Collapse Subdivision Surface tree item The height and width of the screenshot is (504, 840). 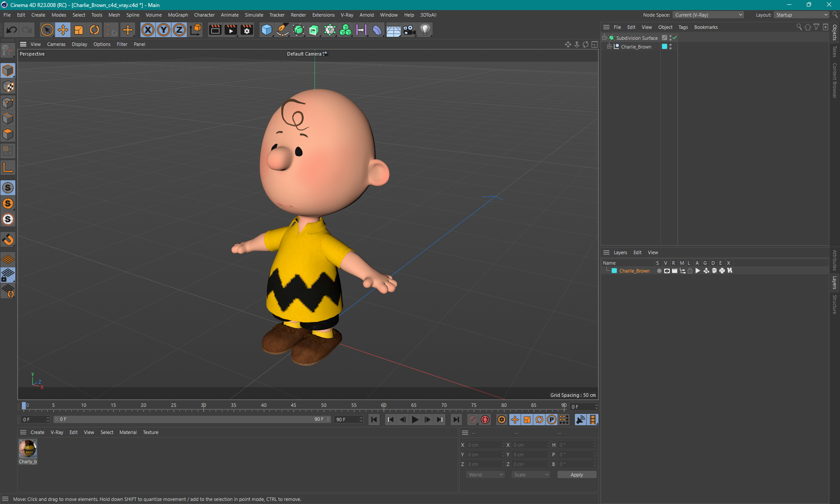tap(605, 38)
